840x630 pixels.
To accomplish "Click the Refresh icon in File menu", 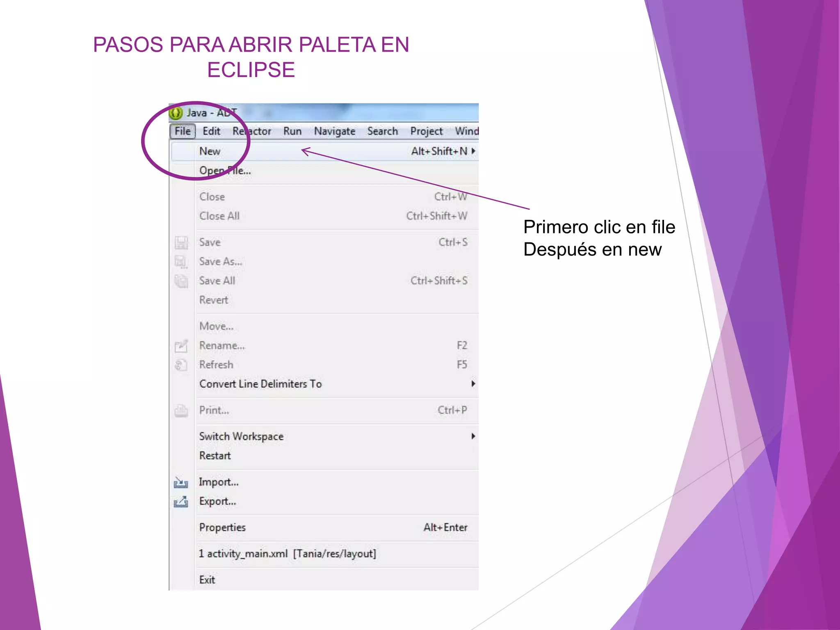I will pos(181,365).
